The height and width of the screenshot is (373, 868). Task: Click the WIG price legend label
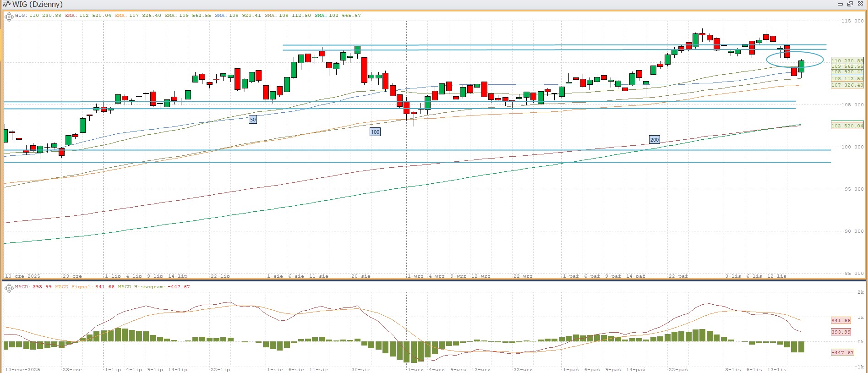(21, 16)
